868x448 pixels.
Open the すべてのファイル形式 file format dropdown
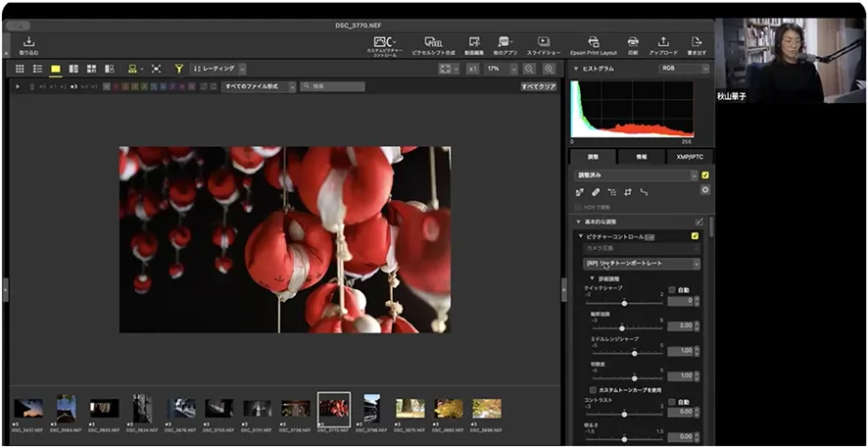tap(258, 86)
